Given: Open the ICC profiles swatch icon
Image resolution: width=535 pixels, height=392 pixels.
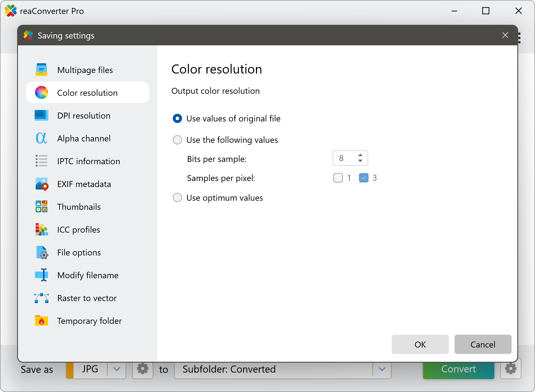Looking at the screenshot, I should 41,229.
